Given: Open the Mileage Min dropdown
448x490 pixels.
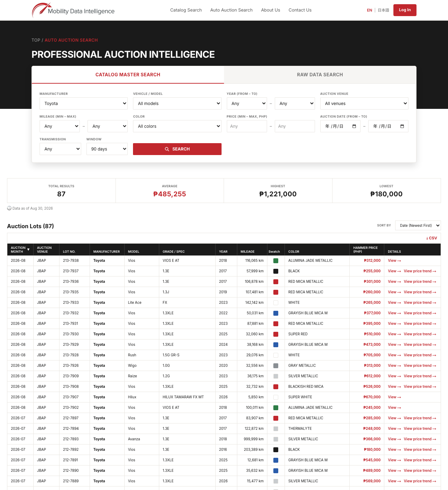Looking at the screenshot, I should [59, 126].
